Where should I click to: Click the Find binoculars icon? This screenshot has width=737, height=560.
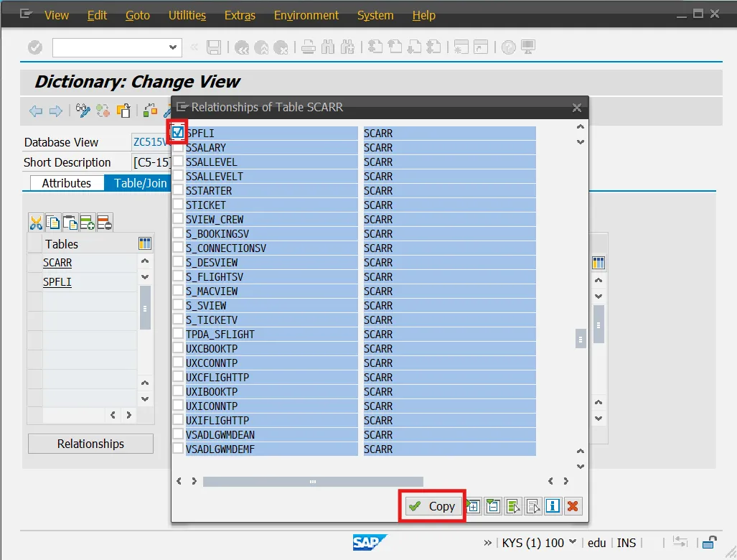point(328,47)
